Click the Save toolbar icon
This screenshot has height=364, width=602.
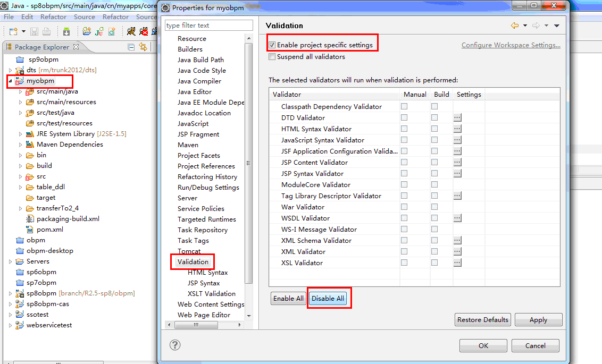pos(34,31)
